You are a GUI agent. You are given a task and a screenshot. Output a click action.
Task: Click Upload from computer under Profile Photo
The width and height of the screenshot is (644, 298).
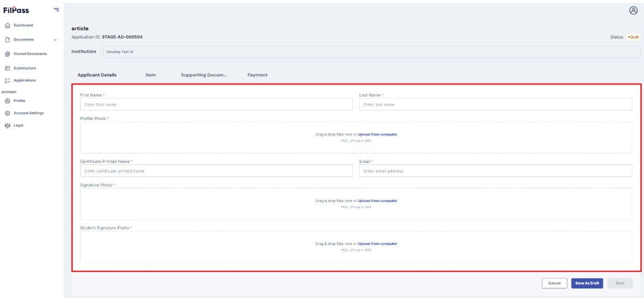click(x=377, y=135)
